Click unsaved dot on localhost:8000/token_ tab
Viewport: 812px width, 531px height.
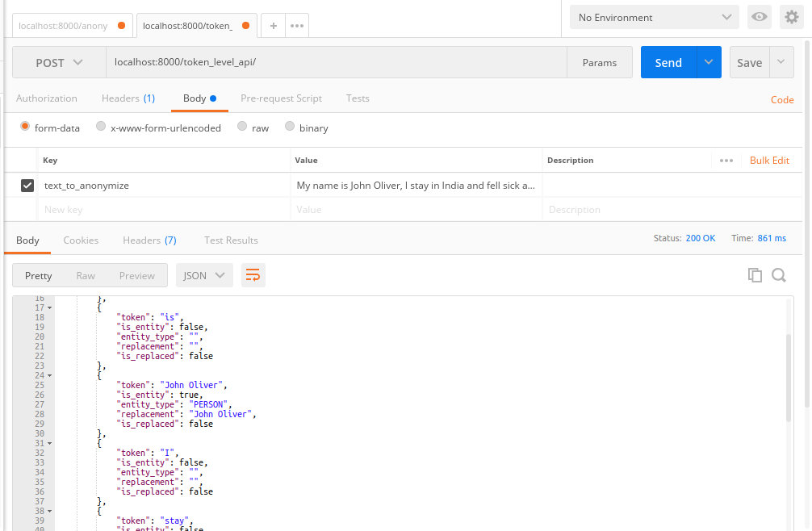tap(246, 25)
